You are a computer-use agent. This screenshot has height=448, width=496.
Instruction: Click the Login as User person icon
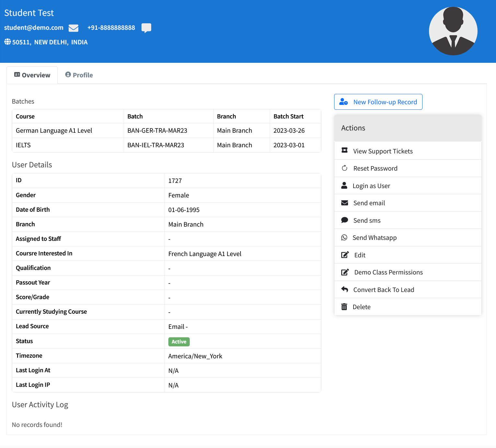tap(344, 185)
